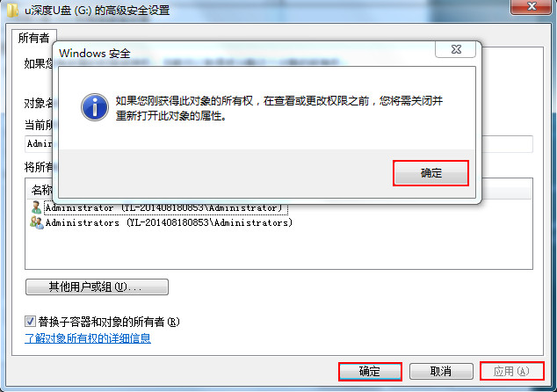Open 了解对象所有权的详细信息 link

coord(88,338)
